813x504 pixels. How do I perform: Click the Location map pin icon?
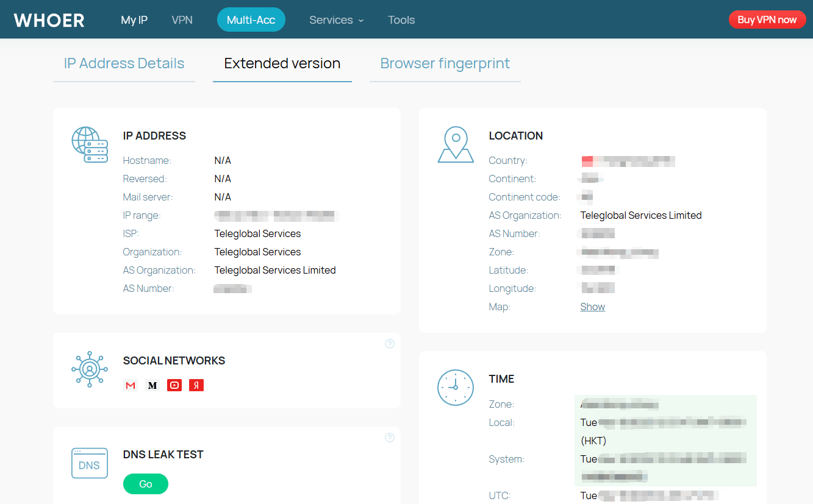point(456,144)
